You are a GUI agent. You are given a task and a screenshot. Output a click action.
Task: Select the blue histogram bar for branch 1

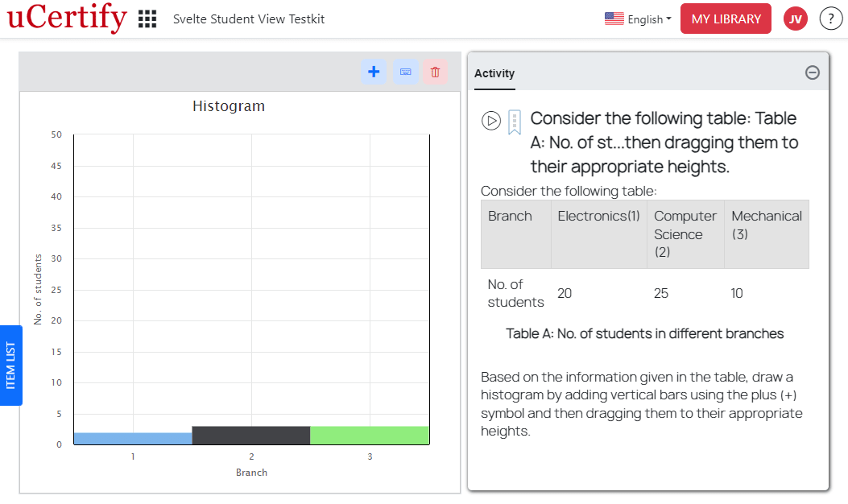pos(132,436)
